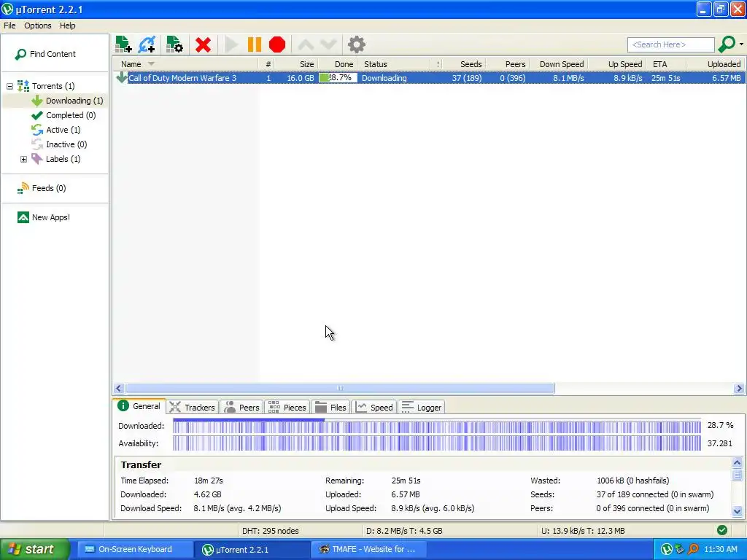Open the Options menu
The height and width of the screenshot is (560, 747).
[38, 26]
